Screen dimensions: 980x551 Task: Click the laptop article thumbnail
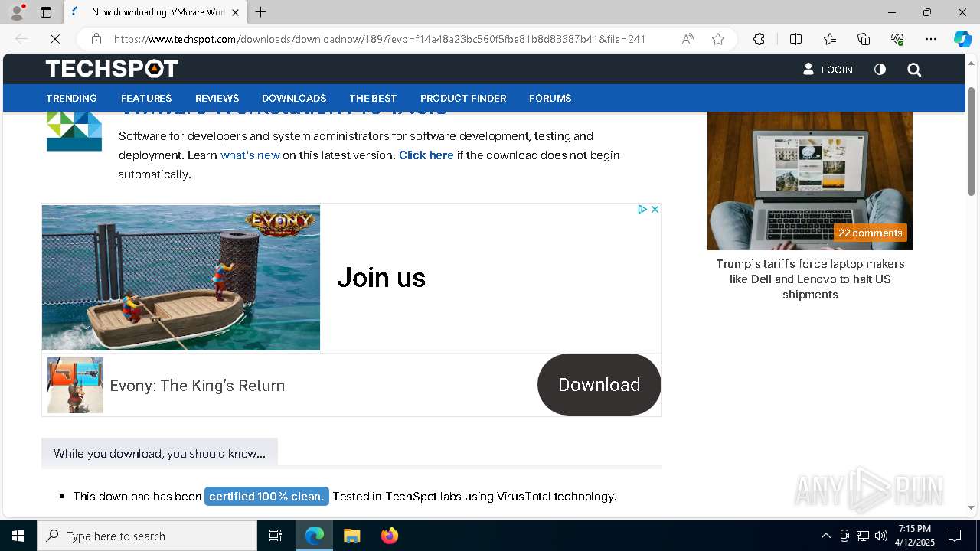(810, 181)
